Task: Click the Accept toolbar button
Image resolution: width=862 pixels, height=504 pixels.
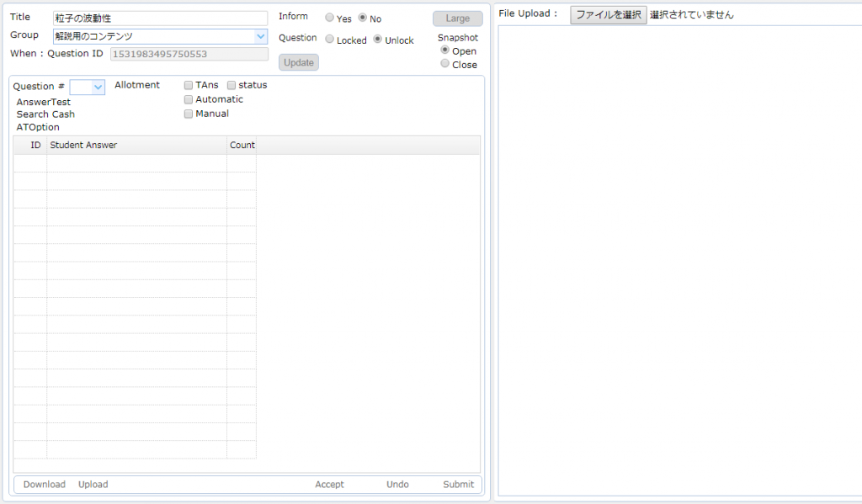Action: [329, 485]
